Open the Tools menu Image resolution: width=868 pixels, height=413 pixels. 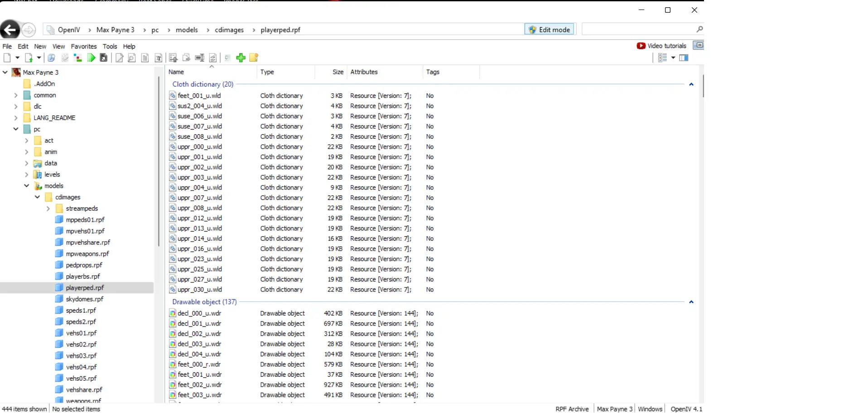(110, 46)
